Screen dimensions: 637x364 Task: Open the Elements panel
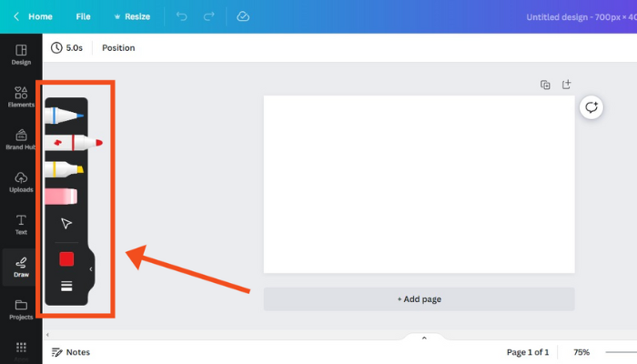pyautogui.click(x=21, y=97)
